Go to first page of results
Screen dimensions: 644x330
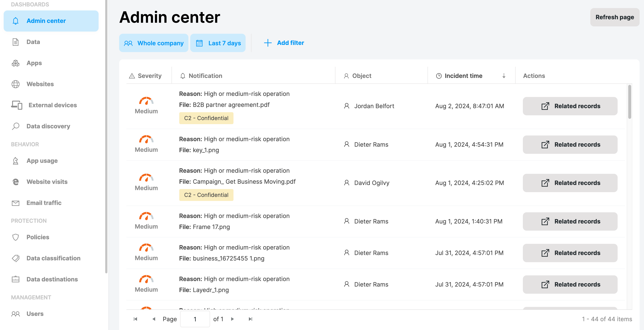pyautogui.click(x=135, y=319)
